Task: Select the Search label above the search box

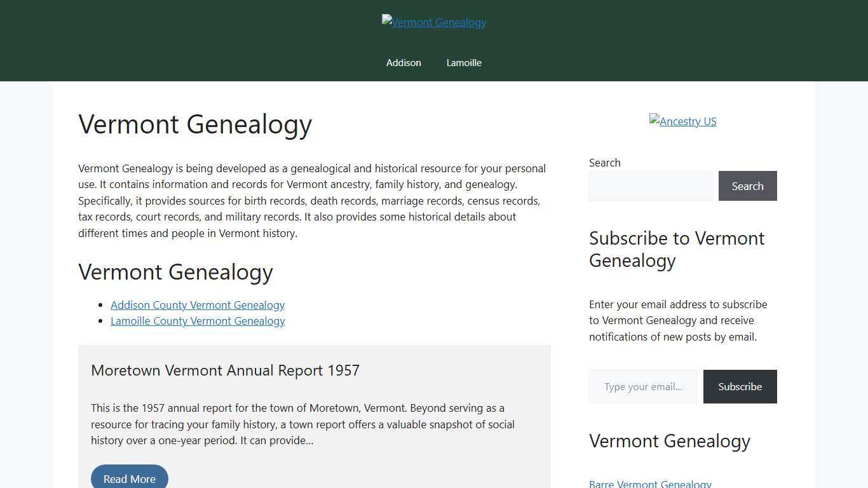Action: [x=604, y=163]
